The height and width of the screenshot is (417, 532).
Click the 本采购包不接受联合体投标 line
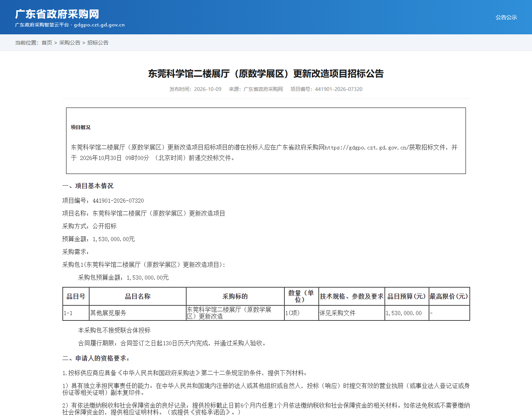coord(114,330)
